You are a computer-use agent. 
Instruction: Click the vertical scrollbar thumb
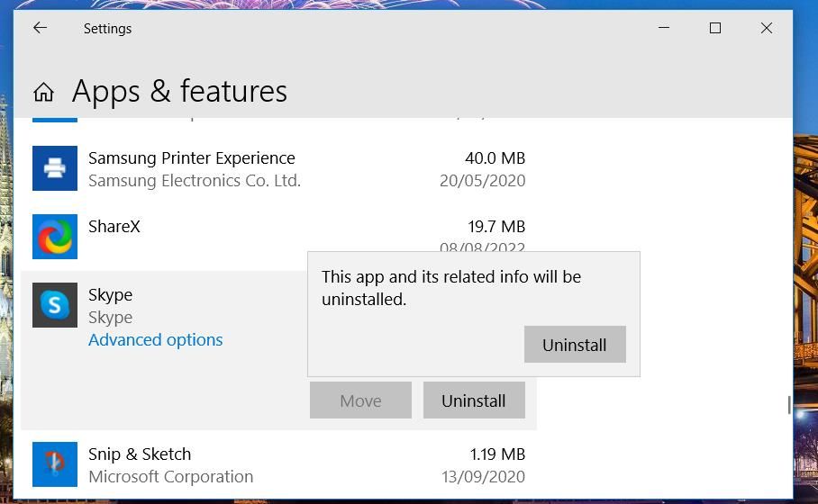coord(789,405)
